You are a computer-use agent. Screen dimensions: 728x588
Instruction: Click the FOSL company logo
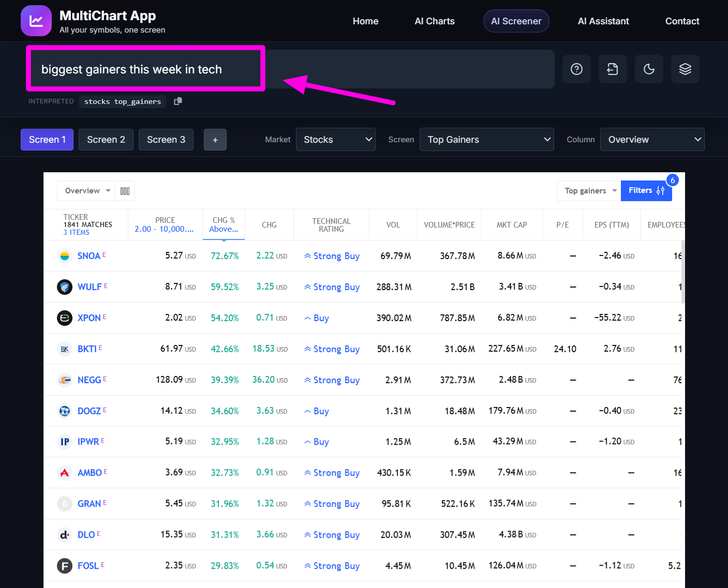[65, 566]
